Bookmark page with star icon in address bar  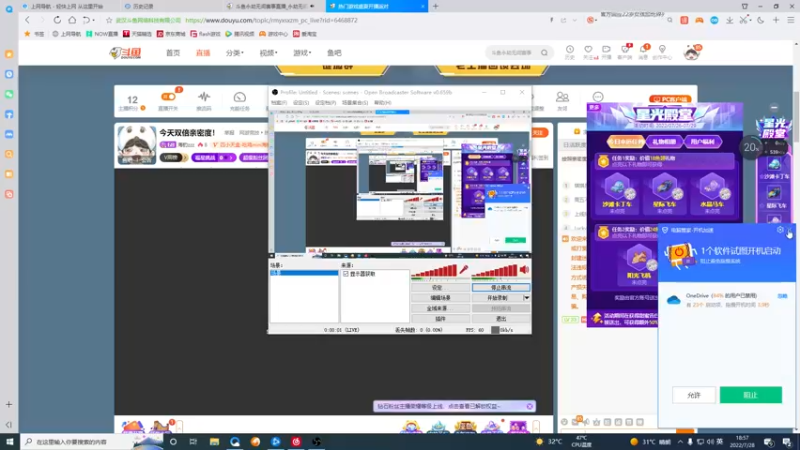(x=109, y=20)
